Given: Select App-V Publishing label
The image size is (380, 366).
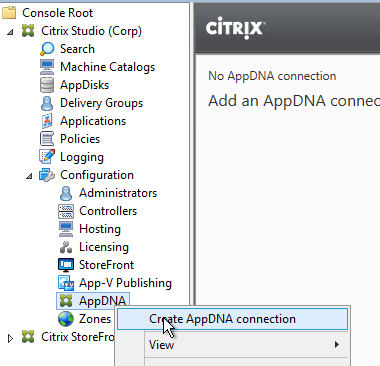Looking at the screenshot, I should point(125,283).
